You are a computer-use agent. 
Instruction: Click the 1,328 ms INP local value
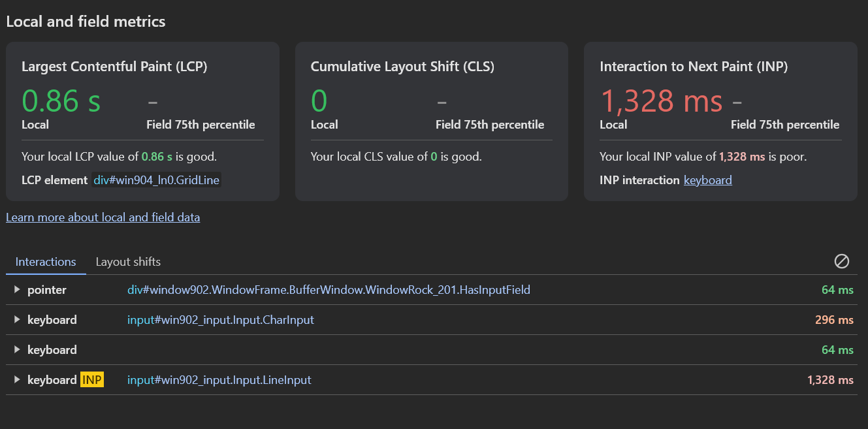click(x=661, y=101)
